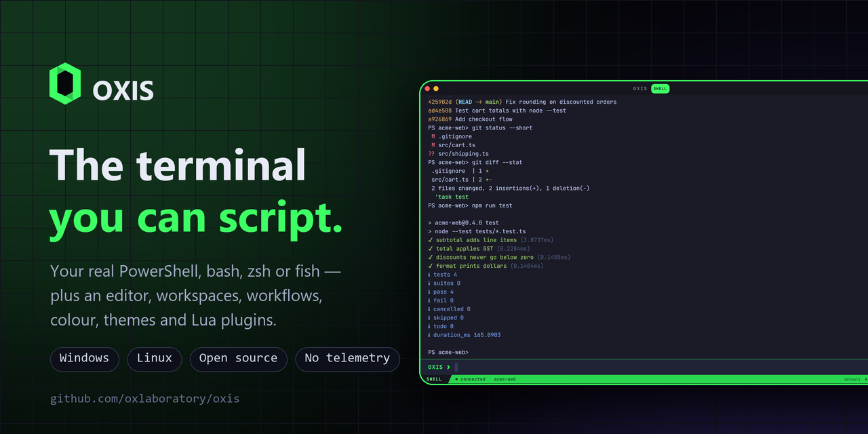Viewport: 868px width, 434px height.
Task: Open the github.com/oxlaboratory/oxis link
Action: 145,399
